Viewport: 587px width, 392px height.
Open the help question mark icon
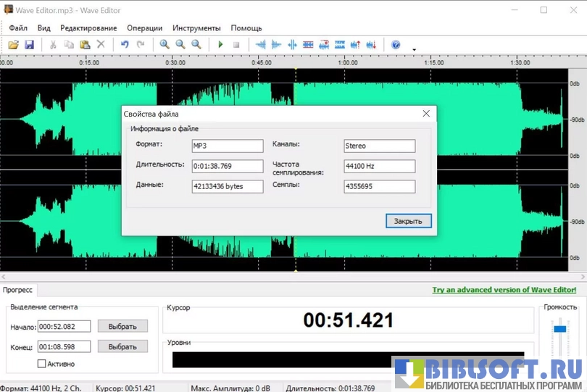pyautogui.click(x=396, y=45)
